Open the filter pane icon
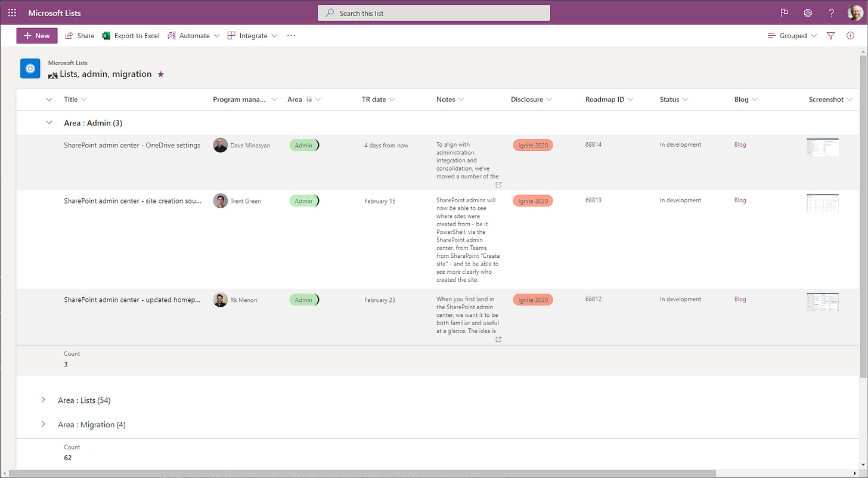Screen dimensions: 868x478 click(830, 35)
